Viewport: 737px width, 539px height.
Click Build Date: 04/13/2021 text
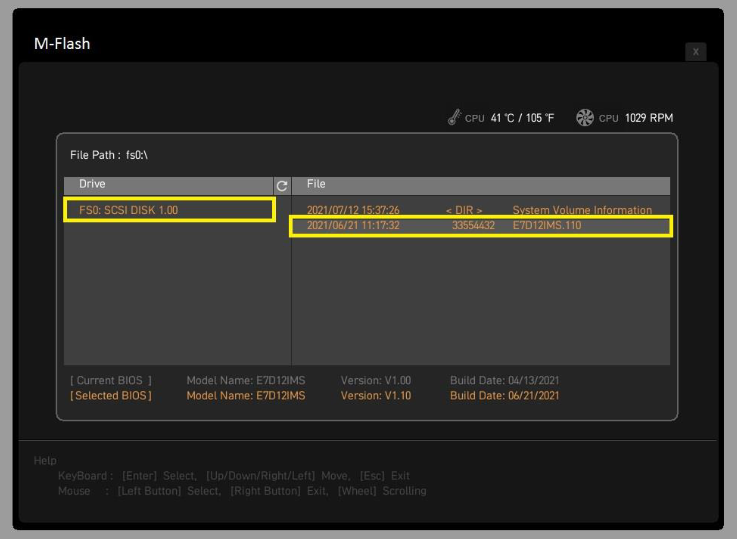(x=504, y=380)
